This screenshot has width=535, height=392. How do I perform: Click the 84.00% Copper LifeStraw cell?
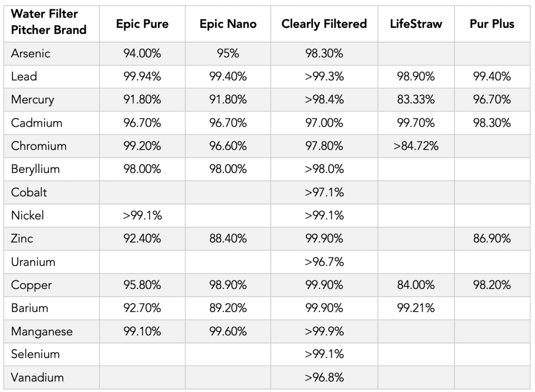416,285
